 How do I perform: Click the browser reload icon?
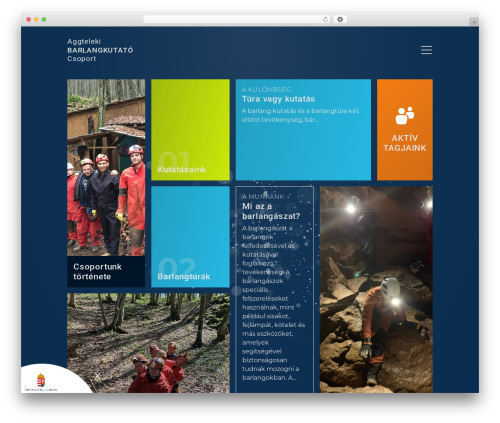pyautogui.click(x=325, y=19)
